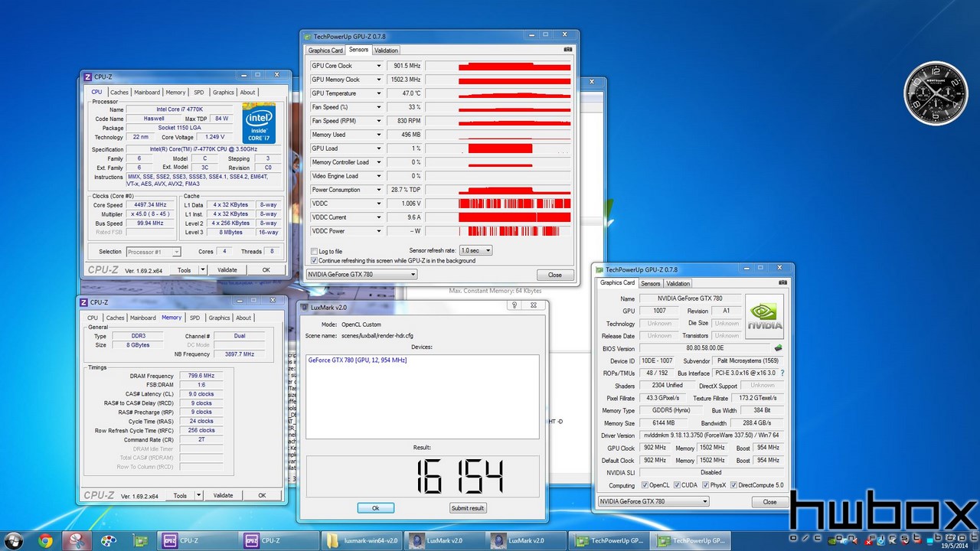Activate the last TechPowerUp GPU-Z taskbar item
980x551 pixels.
coord(691,541)
